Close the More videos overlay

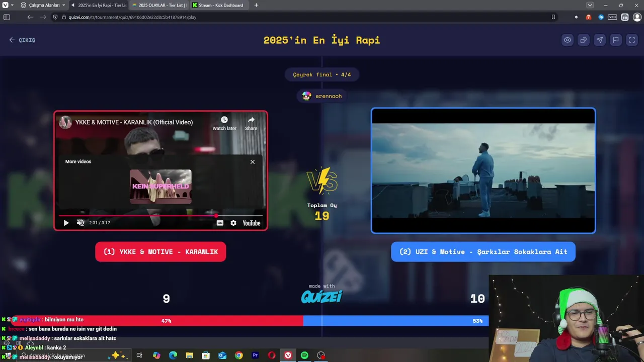(253, 162)
